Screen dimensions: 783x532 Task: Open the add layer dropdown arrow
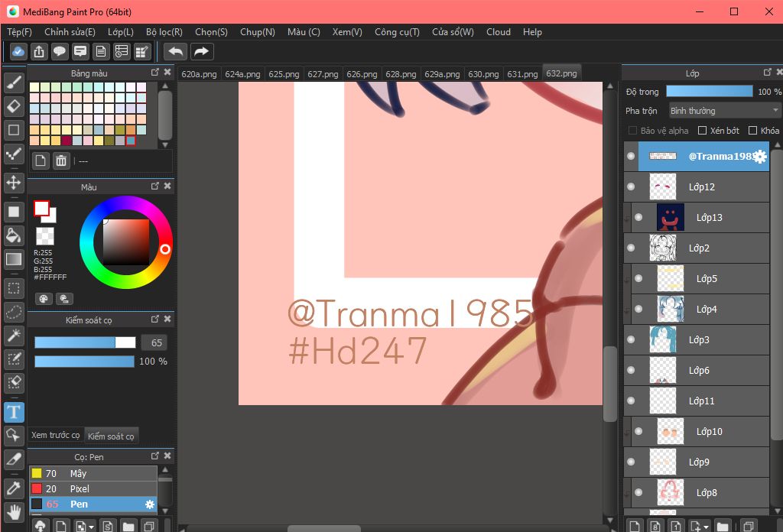pyautogui.click(x=706, y=527)
